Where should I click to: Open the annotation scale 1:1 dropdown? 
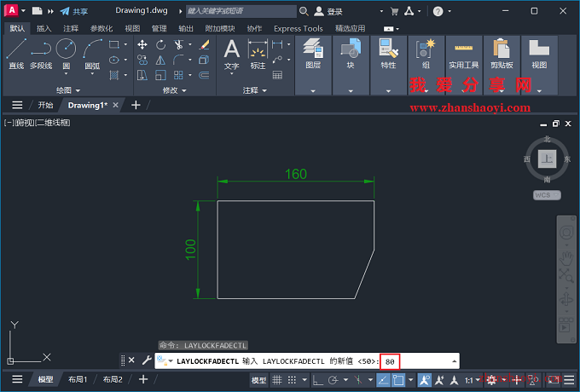(x=473, y=380)
